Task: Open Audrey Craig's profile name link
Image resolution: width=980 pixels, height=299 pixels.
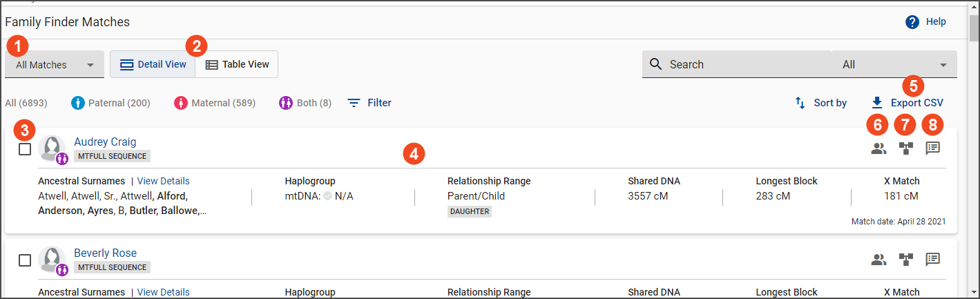Action: click(x=105, y=142)
